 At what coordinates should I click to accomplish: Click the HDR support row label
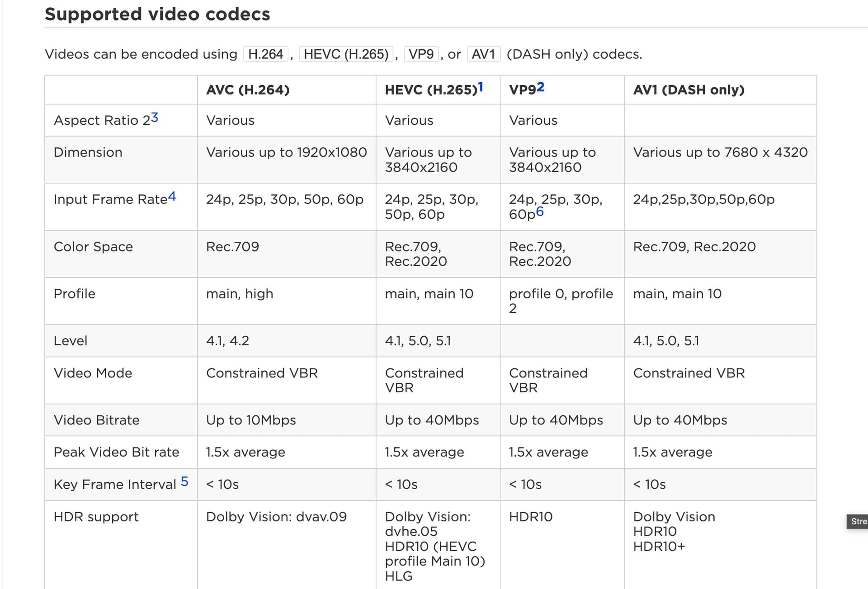(96, 517)
